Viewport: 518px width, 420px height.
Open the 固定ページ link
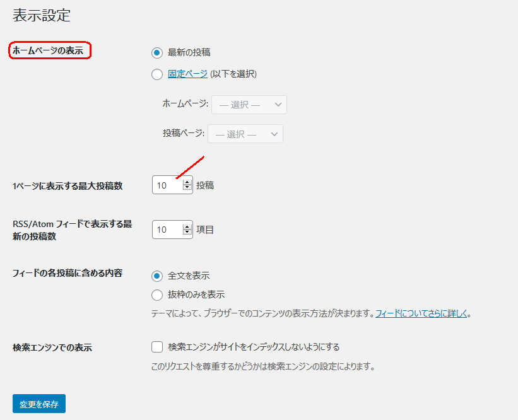click(187, 74)
